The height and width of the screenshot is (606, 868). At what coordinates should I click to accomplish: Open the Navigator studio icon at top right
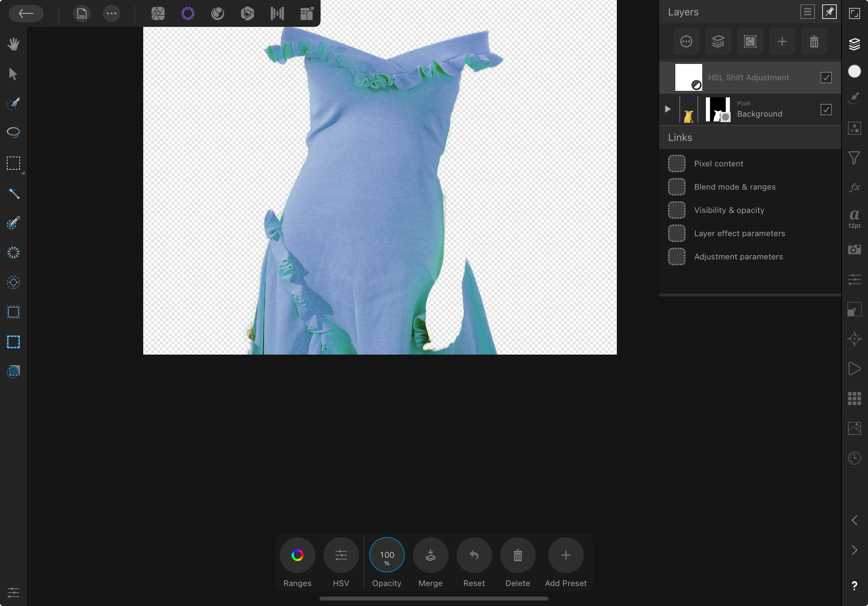855,13
